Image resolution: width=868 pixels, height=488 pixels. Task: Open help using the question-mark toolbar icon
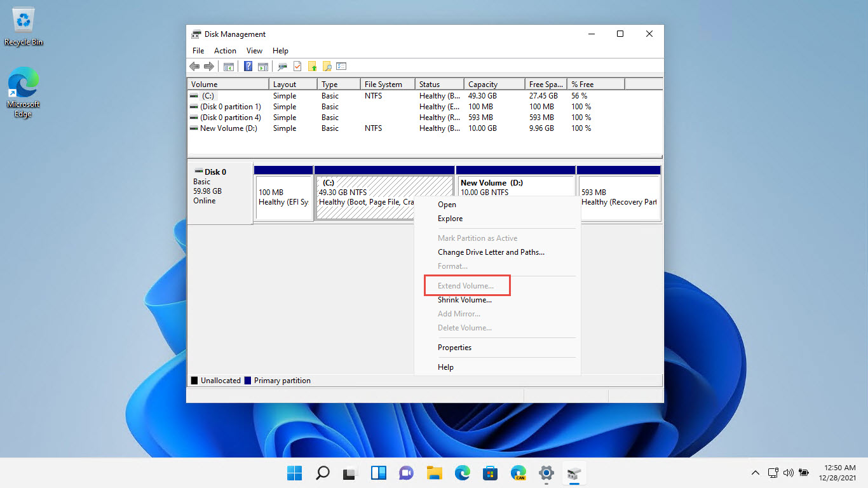coord(248,66)
